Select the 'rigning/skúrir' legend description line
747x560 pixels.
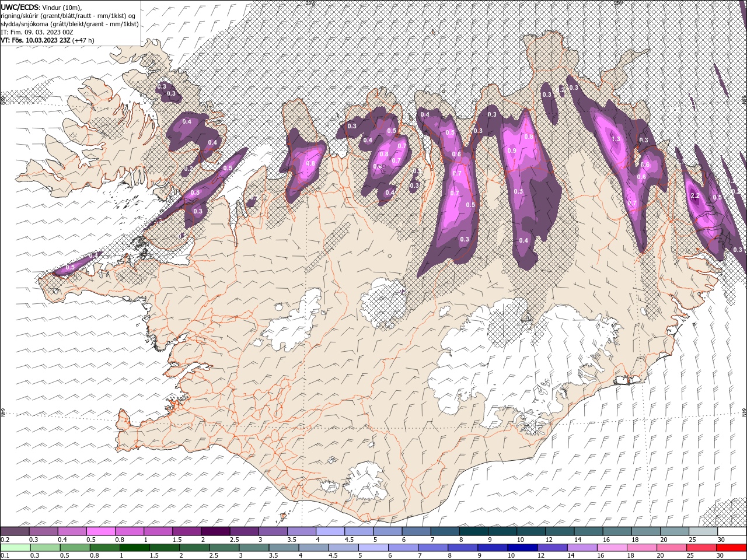(69, 15)
